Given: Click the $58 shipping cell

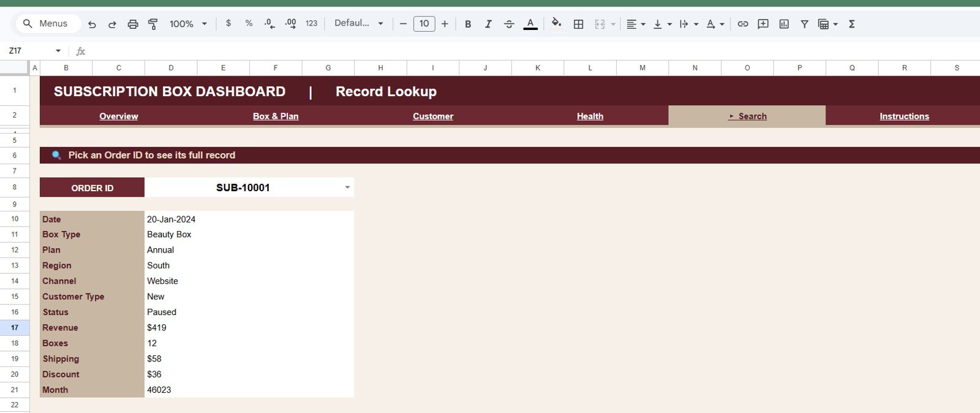Looking at the screenshot, I should click(x=249, y=358).
